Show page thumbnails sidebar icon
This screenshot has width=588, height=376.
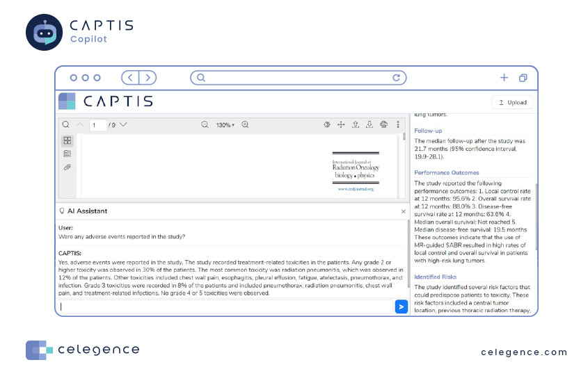[67, 140]
